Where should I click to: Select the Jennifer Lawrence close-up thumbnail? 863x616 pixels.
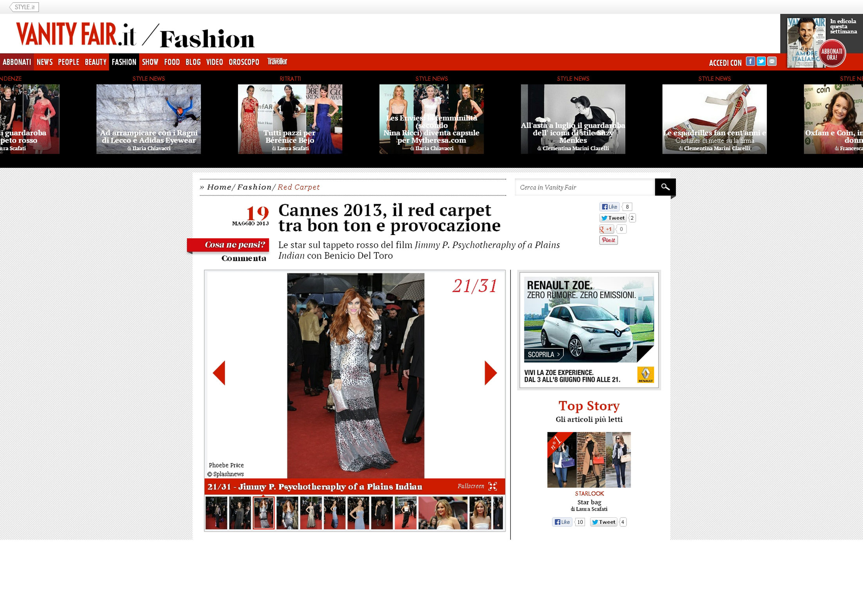coord(443,513)
